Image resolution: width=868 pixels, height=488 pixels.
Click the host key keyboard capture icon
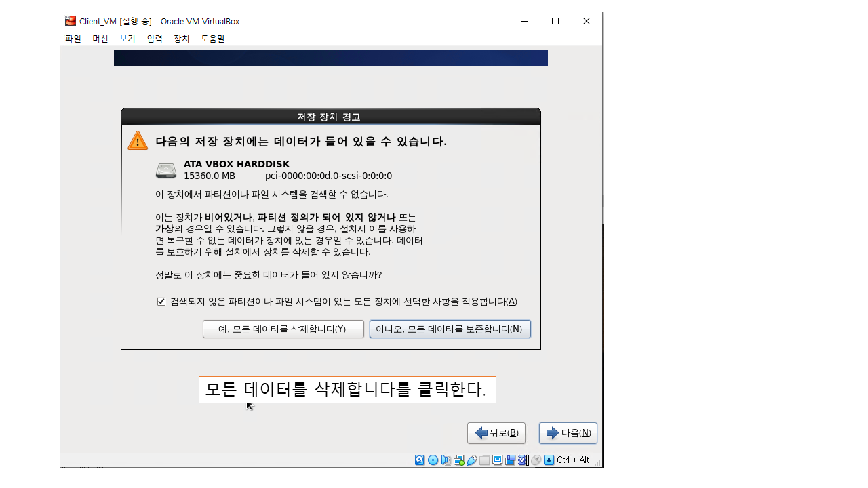549,460
